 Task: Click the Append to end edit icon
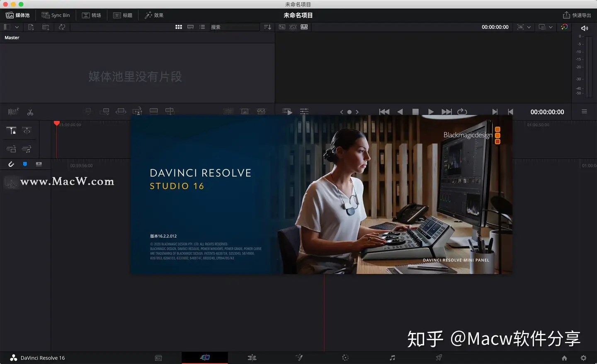[104, 111]
